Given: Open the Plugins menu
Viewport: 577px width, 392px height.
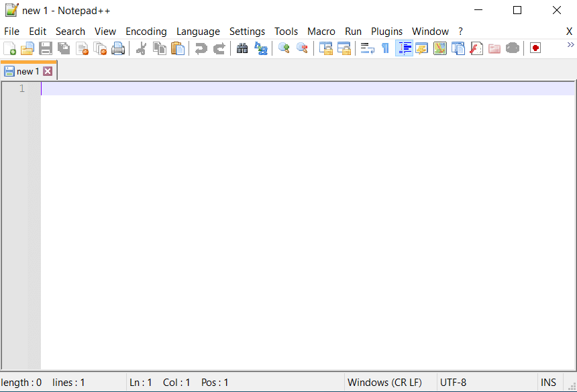Looking at the screenshot, I should tap(386, 32).
